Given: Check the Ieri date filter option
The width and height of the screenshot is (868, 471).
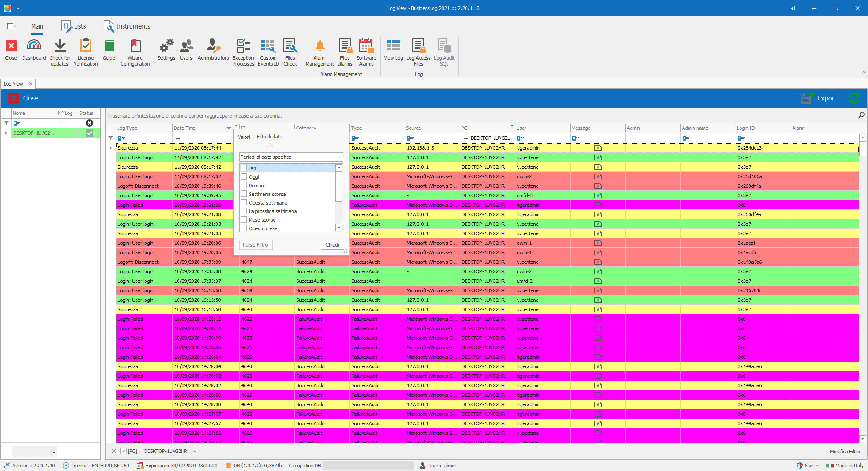Looking at the screenshot, I should pyautogui.click(x=244, y=168).
